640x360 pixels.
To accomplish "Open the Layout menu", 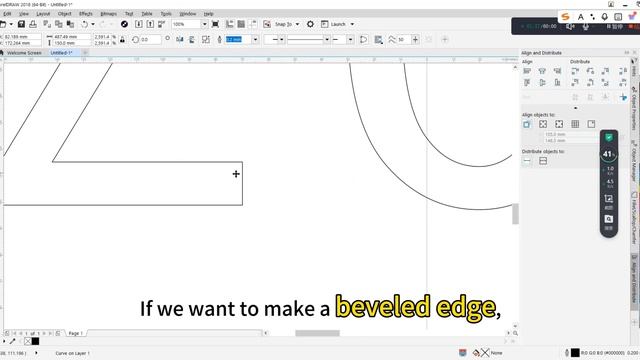I will pyautogui.click(x=43, y=14).
